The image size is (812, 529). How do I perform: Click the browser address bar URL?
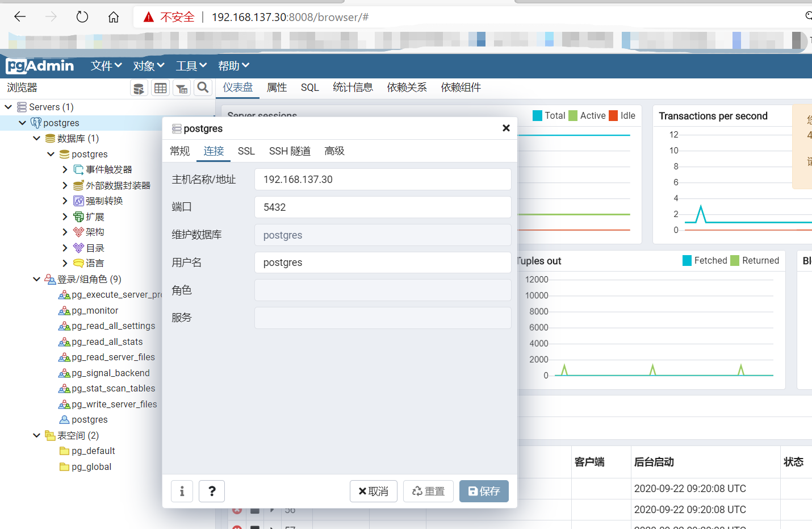click(x=290, y=17)
